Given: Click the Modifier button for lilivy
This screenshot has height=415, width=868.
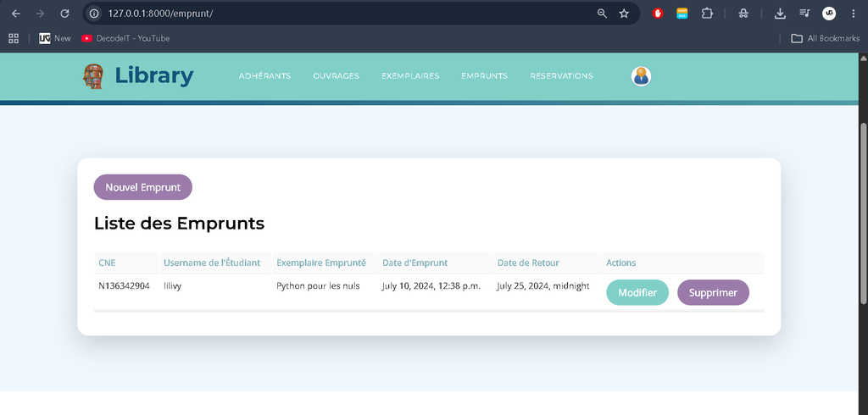Looking at the screenshot, I should pyautogui.click(x=637, y=293).
